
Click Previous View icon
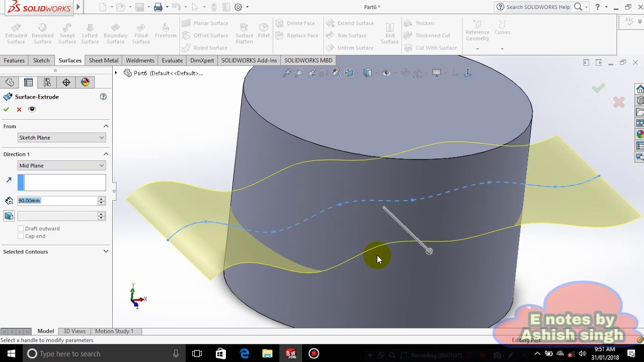point(312,73)
